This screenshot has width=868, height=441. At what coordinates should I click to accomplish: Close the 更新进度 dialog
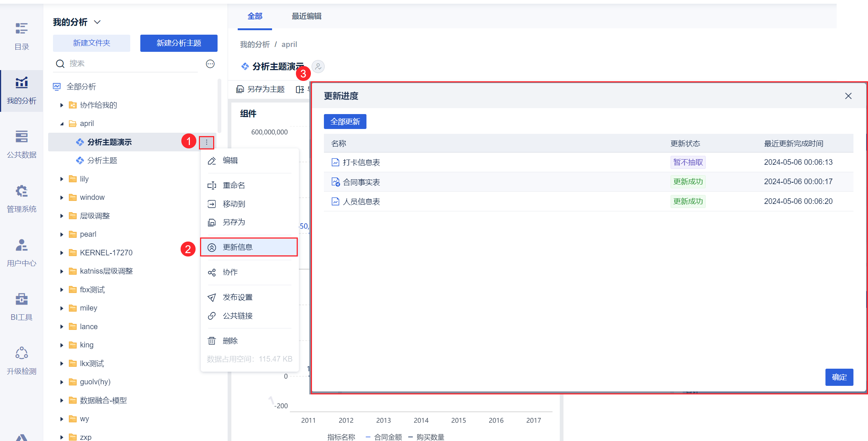point(848,96)
